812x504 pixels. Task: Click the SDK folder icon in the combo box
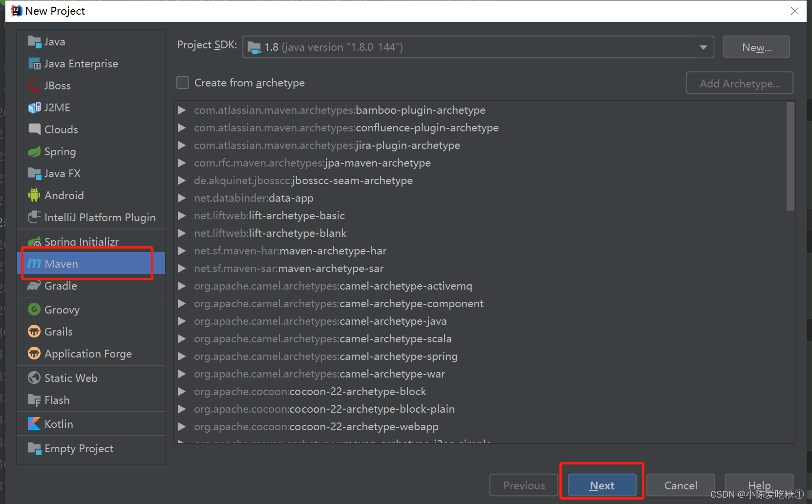[x=254, y=47]
